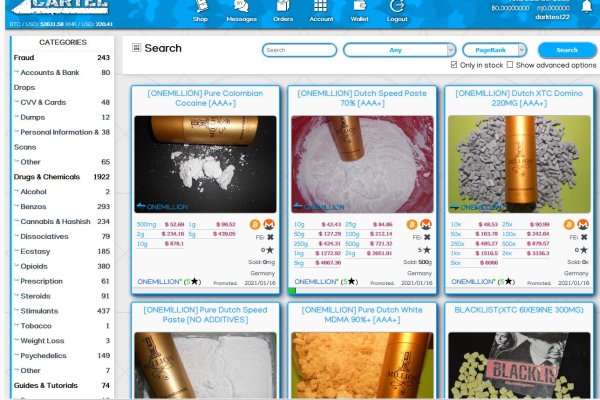The height and width of the screenshot is (400, 600).
Task: Click the grid icon beside Search heading
Action: (136, 47)
